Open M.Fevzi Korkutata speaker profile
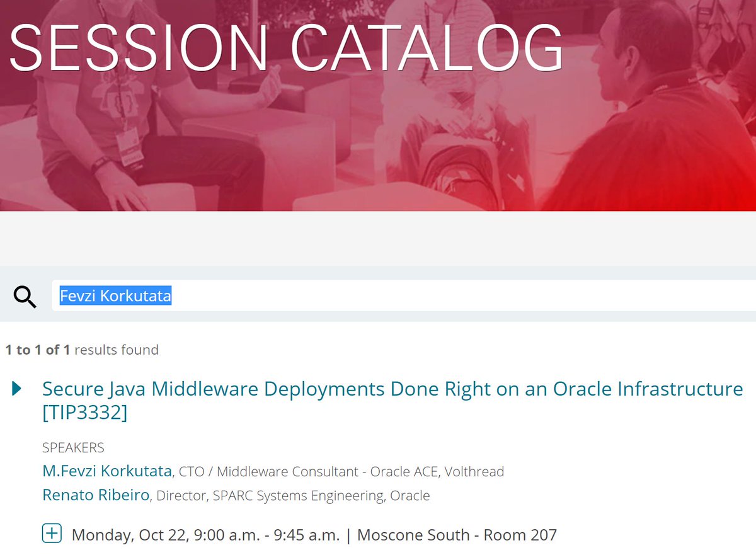The height and width of the screenshot is (560, 756). coord(107,471)
